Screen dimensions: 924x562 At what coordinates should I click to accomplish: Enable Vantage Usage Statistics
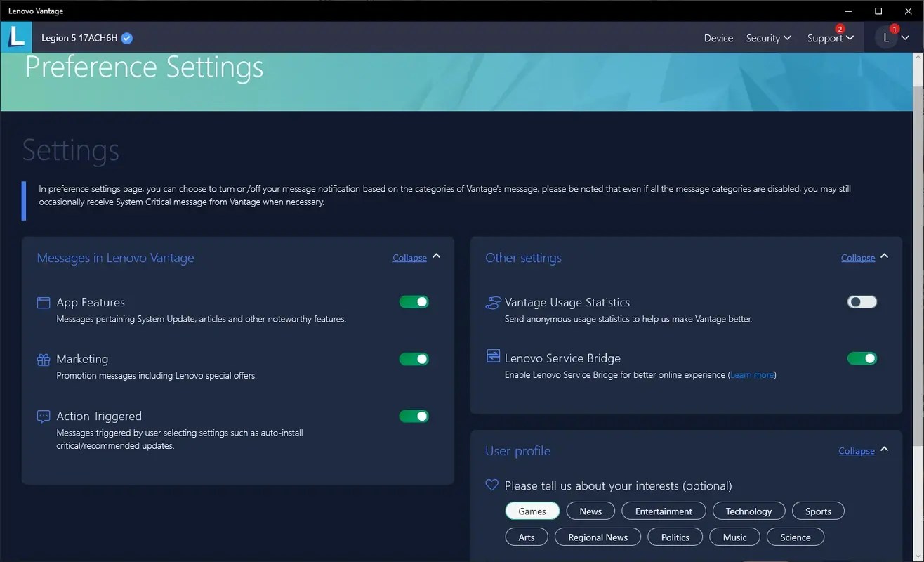tap(862, 301)
